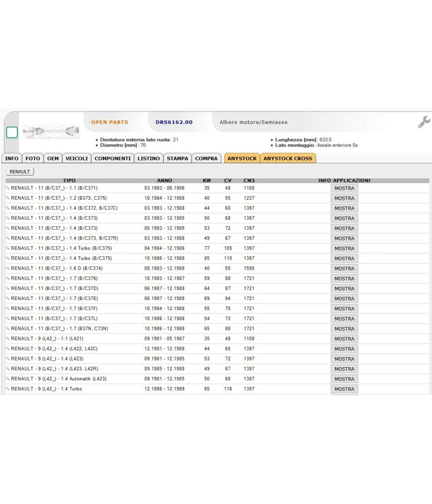Open the INFO tab
Viewport: 432px width, 504px height.
point(12,158)
